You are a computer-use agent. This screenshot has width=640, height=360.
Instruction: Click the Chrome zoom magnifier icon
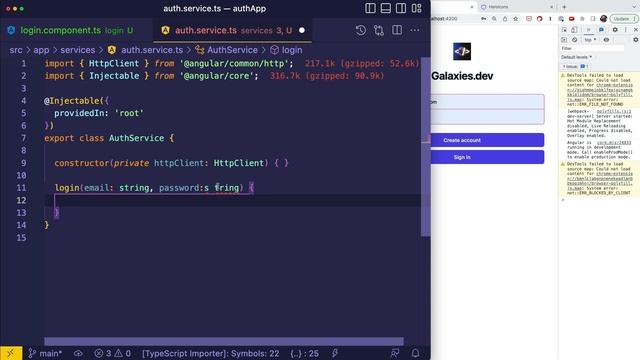tap(494, 19)
